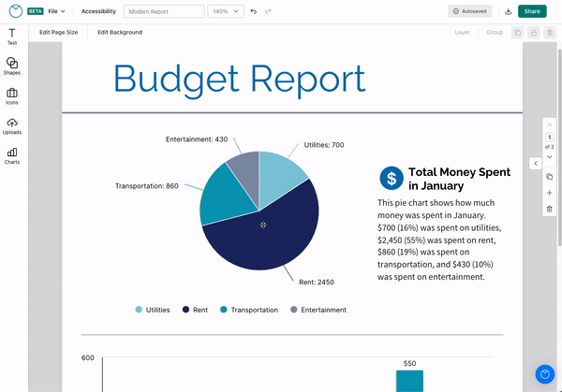Screen dimensions: 562x392
Task: Duplicate the current page
Action: pos(549,177)
